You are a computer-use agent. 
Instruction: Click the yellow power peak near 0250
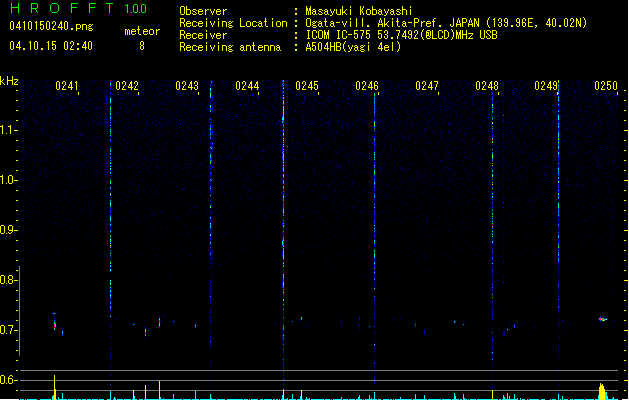(602, 392)
